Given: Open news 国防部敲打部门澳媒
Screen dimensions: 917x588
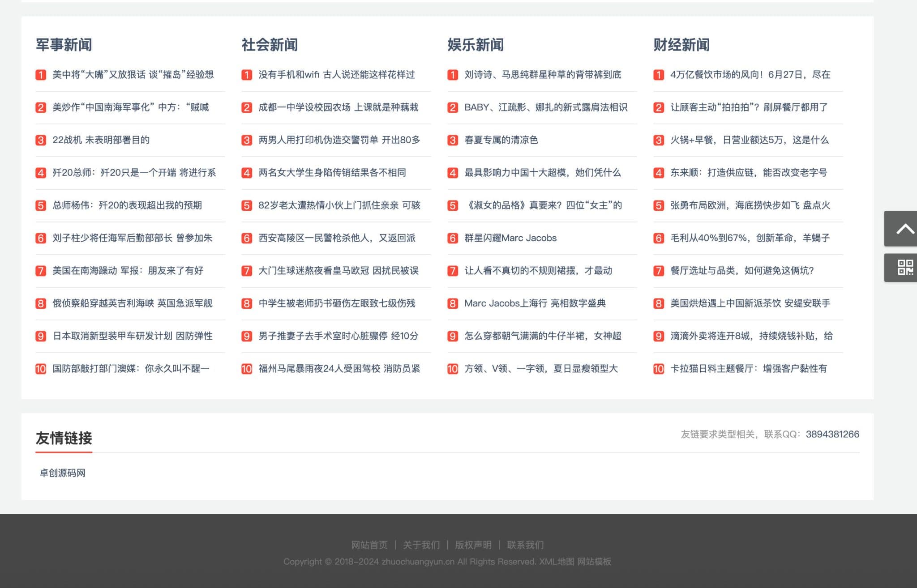Looking at the screenshot, I should (x=131, y=369).
